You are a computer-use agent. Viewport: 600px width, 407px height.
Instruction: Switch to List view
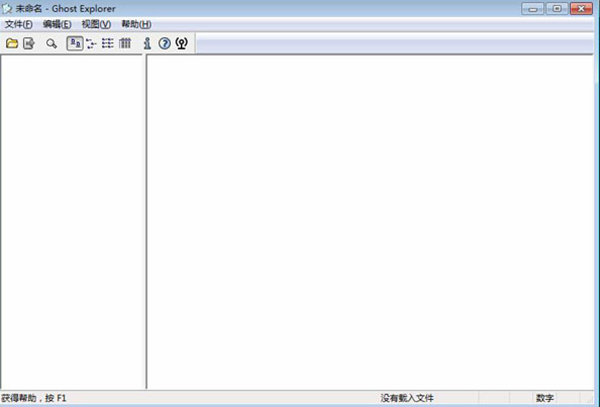(x=108, y=44)
